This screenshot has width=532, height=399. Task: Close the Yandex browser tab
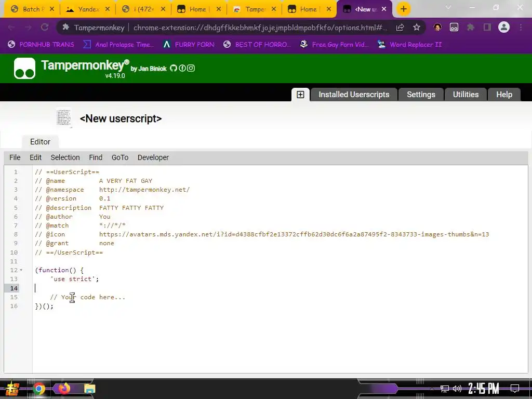click(108, 9)
